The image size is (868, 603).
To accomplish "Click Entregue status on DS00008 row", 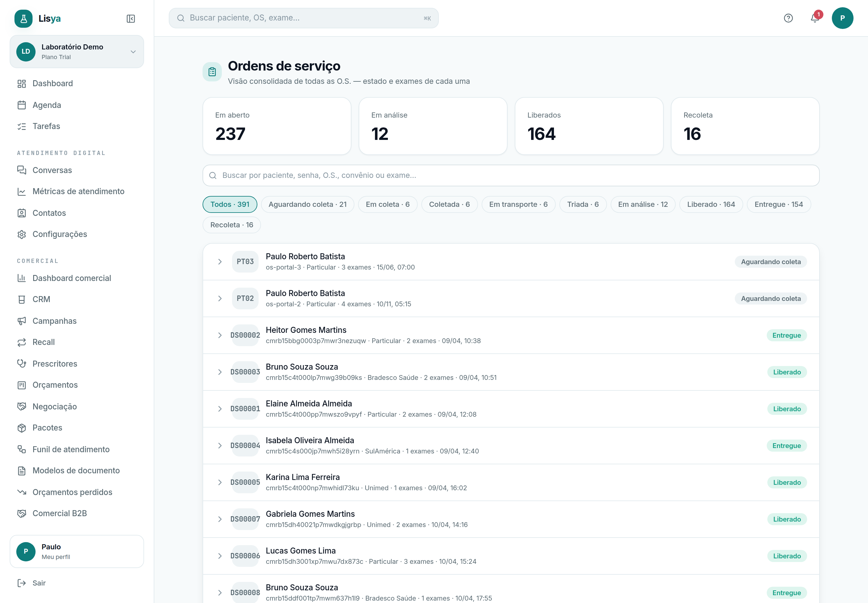I will pyautogui.click(x=786, y=593).
